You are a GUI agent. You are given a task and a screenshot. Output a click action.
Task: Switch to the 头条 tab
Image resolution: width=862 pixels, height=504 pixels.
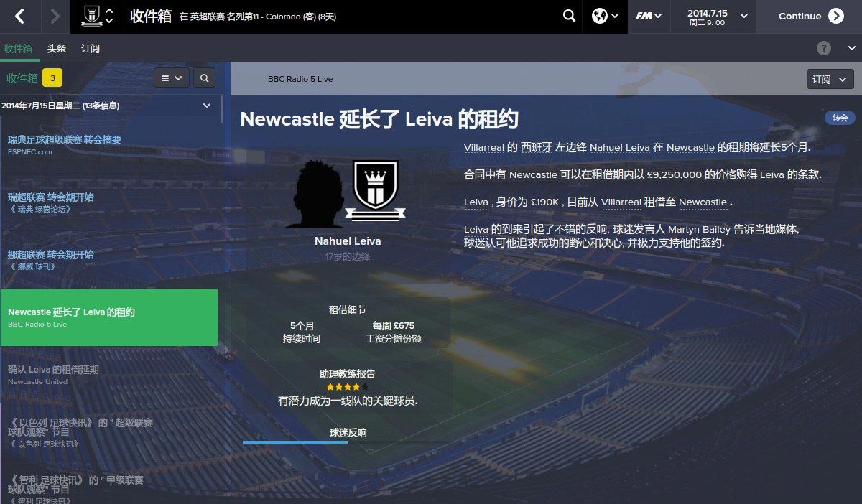click(x=57, y=48)
